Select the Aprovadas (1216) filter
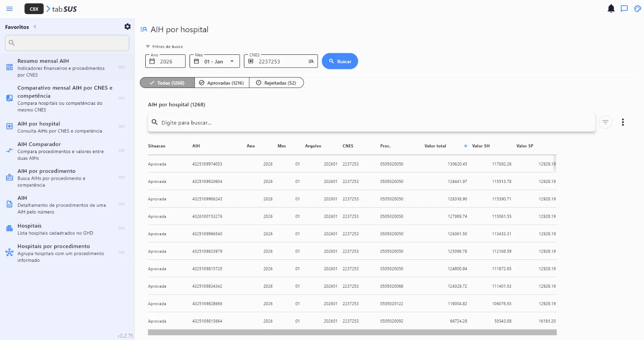Viewport: 644px width, 340px height. pos(222,83)
